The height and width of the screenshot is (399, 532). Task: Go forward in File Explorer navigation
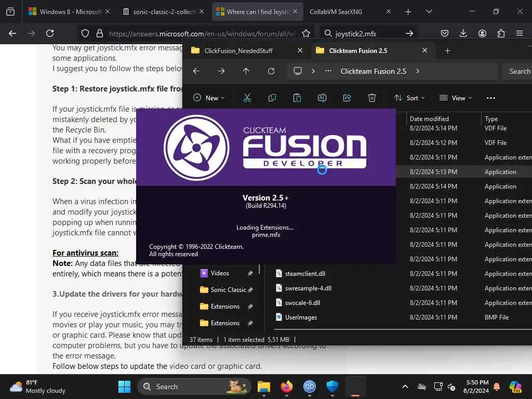[x=221, y=71]
